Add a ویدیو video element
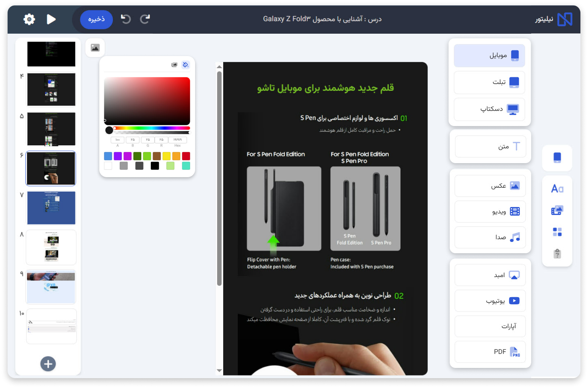This screenshot has height=388, width=588. click(x=490, y=212)
